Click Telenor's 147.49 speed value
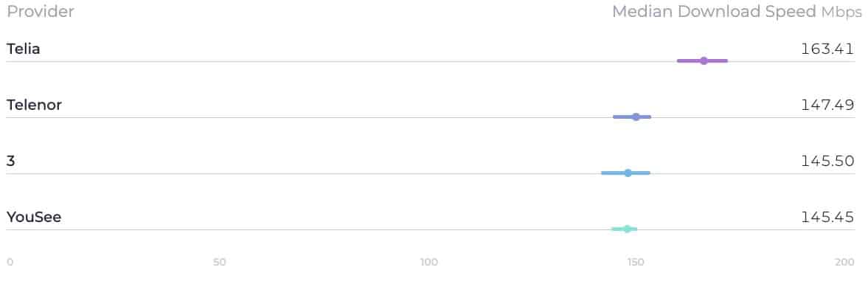 (827, 105)
